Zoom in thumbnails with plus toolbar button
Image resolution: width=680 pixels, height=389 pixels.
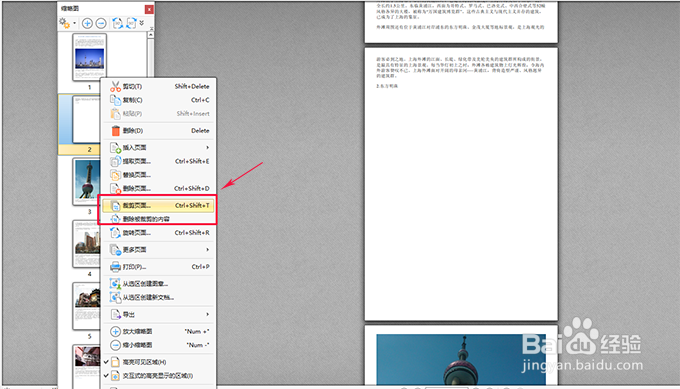(x=87, y=23)
